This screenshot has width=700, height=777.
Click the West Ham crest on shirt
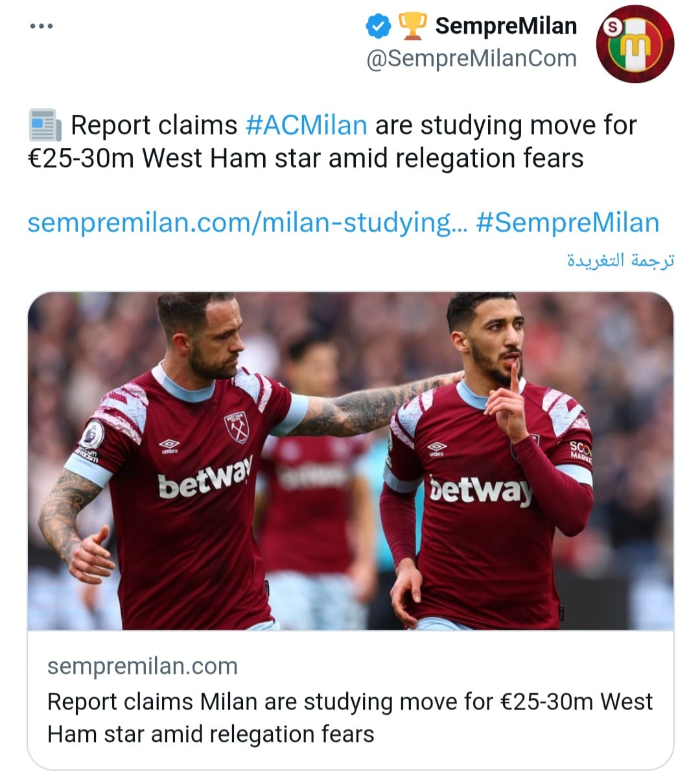coord(236,427)
